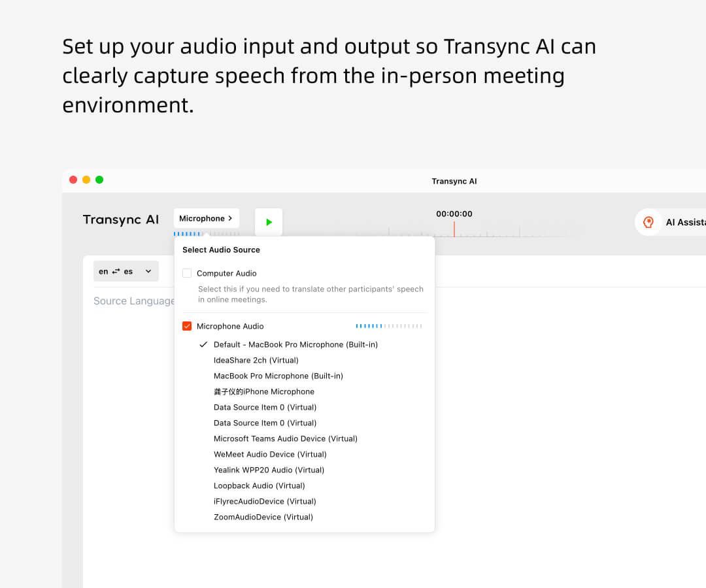
Task: Click the microphone input level meter
Action: tap(389, 325)
